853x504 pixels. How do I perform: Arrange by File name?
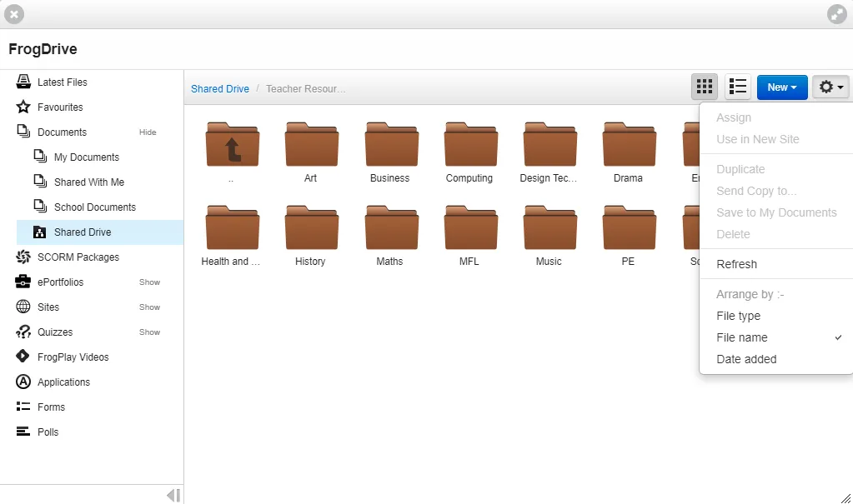click(776, 337)
